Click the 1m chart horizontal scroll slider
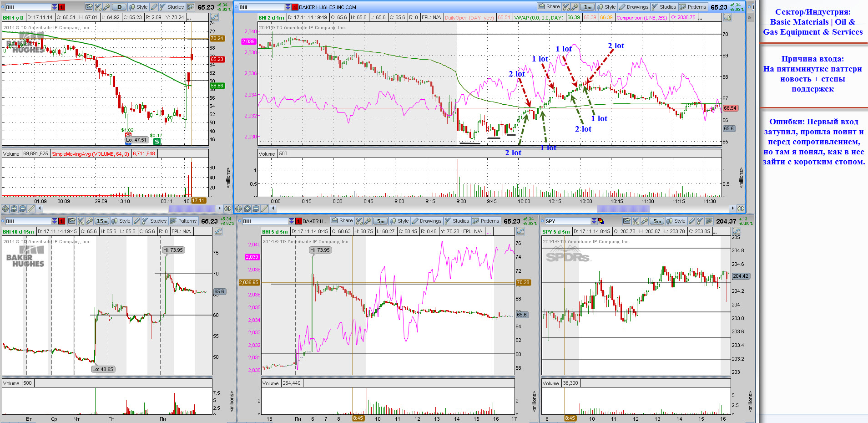868x423 pixels. click(x=623, y=209)
